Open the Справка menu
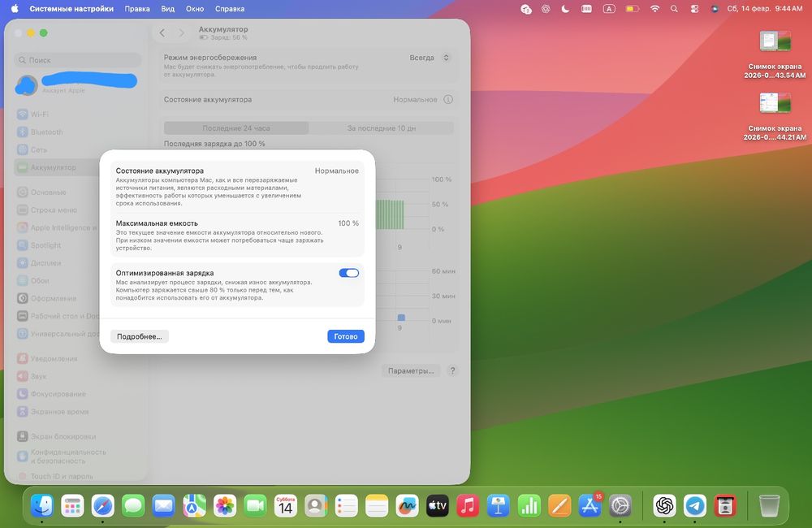The width and height of the screenshot is (812, 528). [x=230, y=9]
